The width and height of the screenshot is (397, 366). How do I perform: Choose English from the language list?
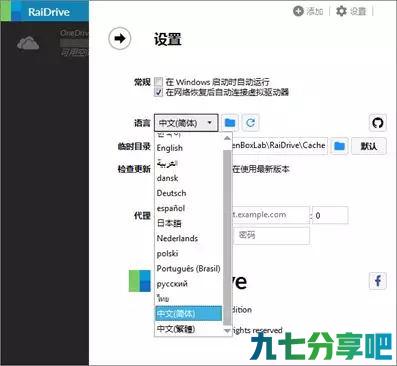tap(188, 148)
